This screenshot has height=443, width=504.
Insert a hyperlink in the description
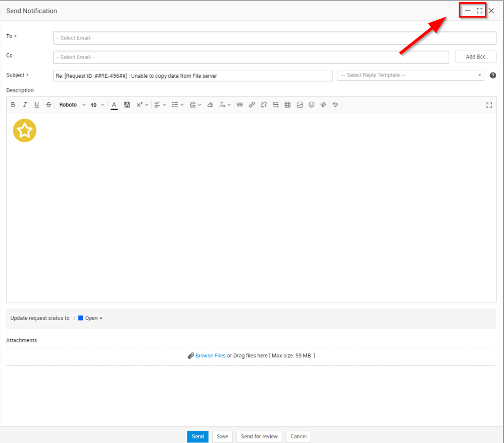(251, 104)
